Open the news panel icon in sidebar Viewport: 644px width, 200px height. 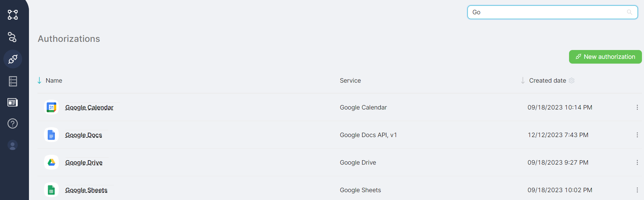pyautogui.click(x=13, y=102)
